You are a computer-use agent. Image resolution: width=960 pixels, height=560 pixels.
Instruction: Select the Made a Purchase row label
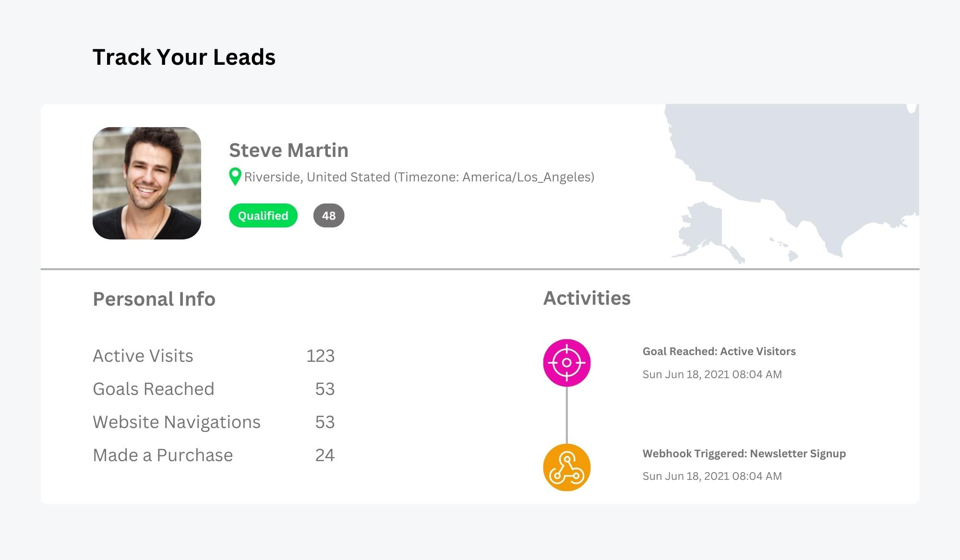click(x=163, y=455)
